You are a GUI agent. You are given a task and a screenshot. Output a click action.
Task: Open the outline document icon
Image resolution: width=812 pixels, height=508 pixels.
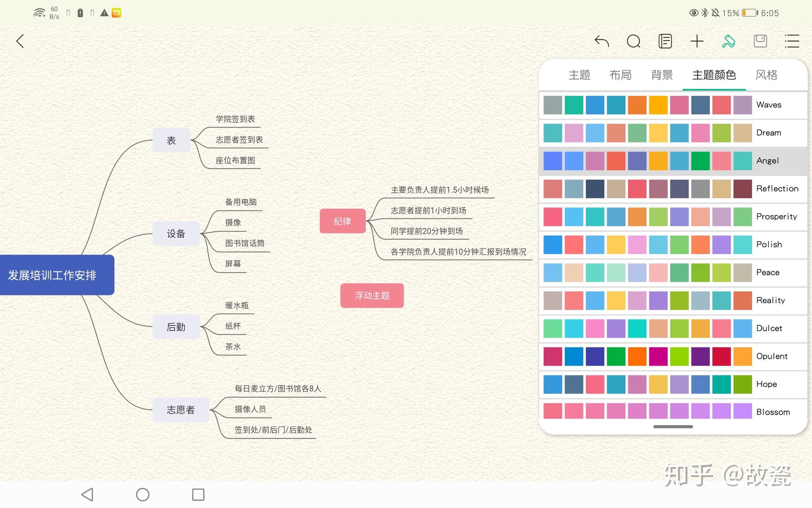[x=665, y=41]
